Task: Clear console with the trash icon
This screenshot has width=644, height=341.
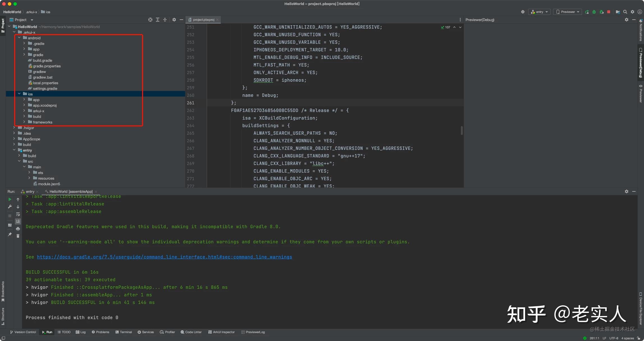Action: (18, 236)
